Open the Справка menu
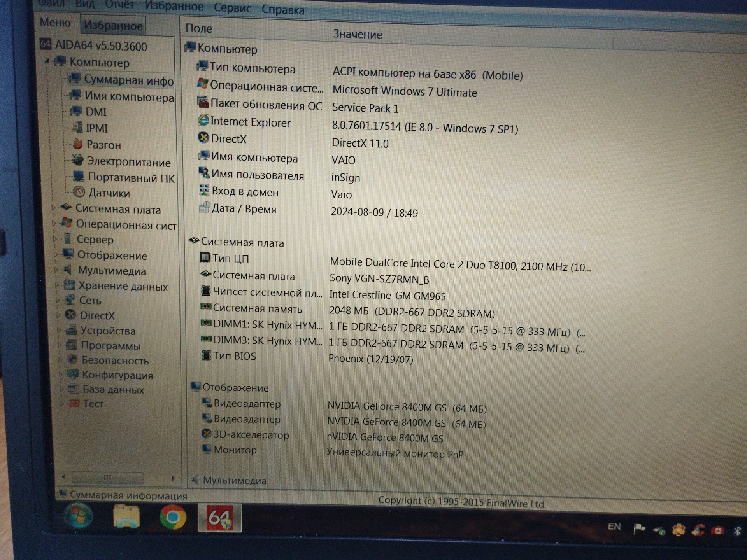This screenshot has width=747, height=560. 283,9
